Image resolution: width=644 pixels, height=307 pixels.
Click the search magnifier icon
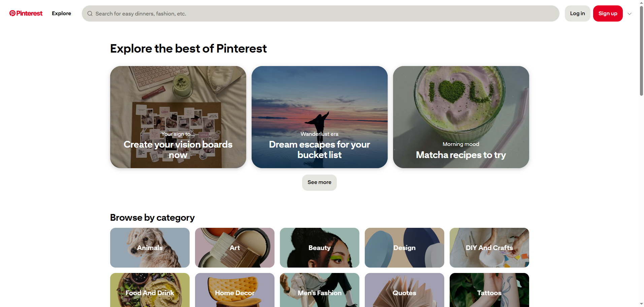(90, 14)
